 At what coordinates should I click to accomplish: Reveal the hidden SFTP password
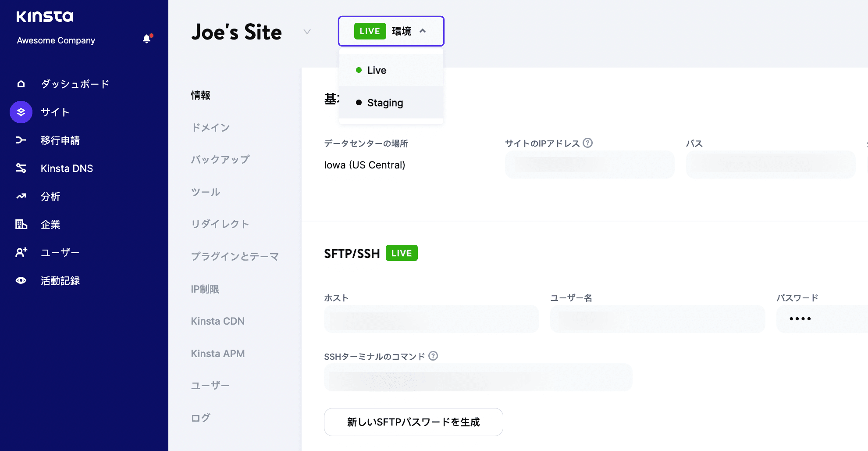tap(800, 319)
